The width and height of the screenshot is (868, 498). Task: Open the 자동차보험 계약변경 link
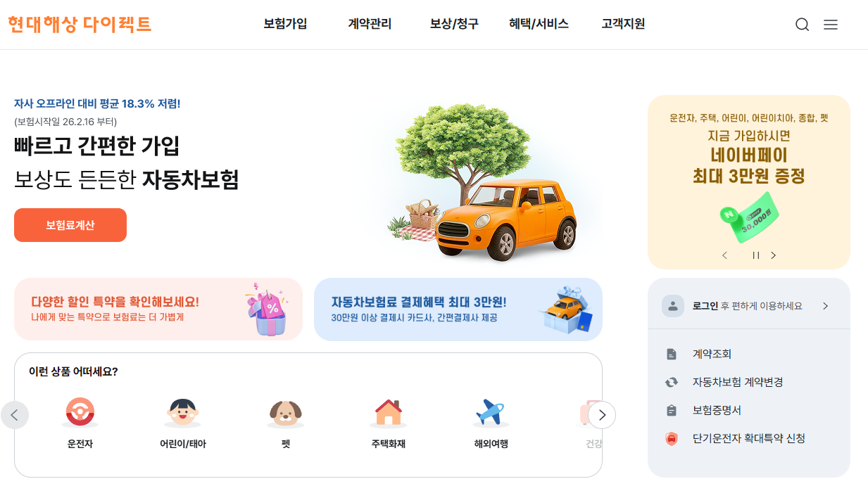tap(738, 382)
